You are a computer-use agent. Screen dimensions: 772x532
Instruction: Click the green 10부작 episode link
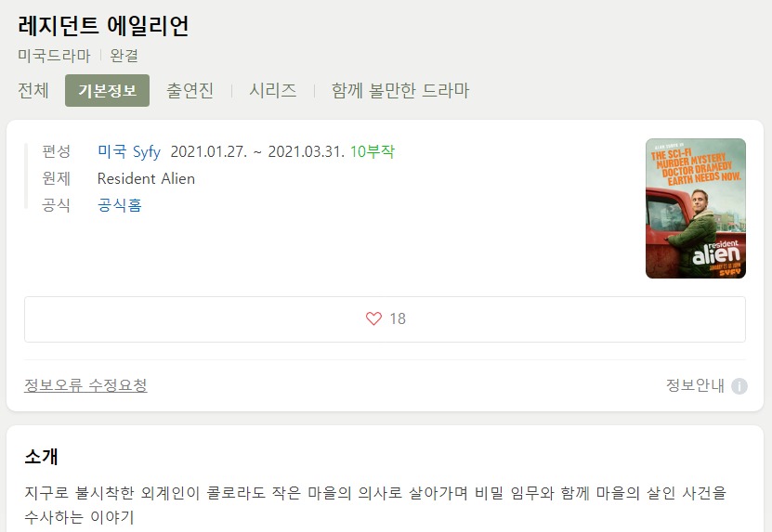click(373, 151)
